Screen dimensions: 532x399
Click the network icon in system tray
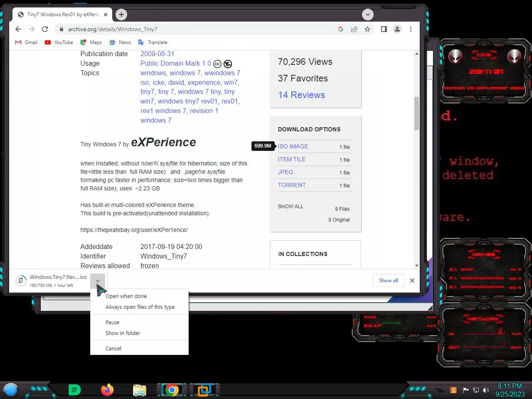(476, 390)
